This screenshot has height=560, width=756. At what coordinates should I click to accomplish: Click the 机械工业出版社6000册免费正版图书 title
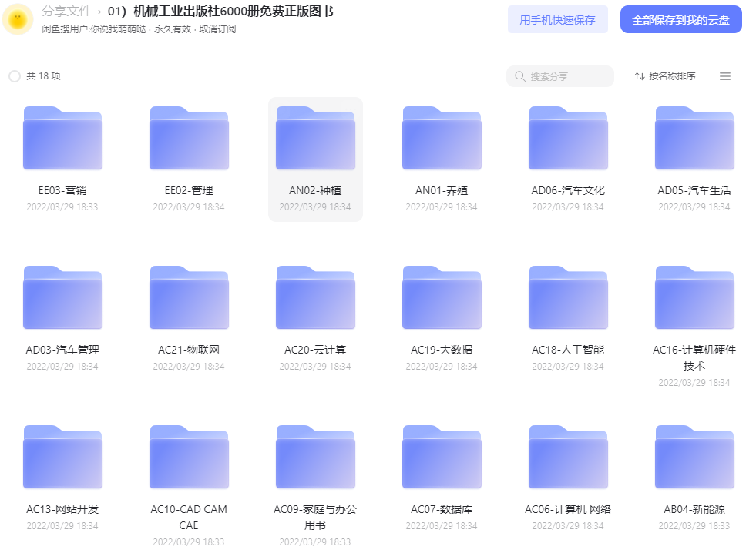pyautogui.click(x=234, y=11)
